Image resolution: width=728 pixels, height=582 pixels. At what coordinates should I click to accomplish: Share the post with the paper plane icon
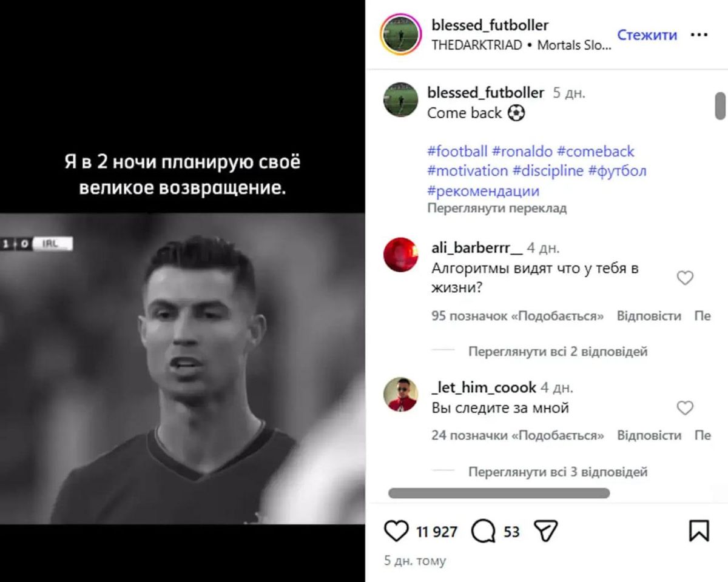545,532
